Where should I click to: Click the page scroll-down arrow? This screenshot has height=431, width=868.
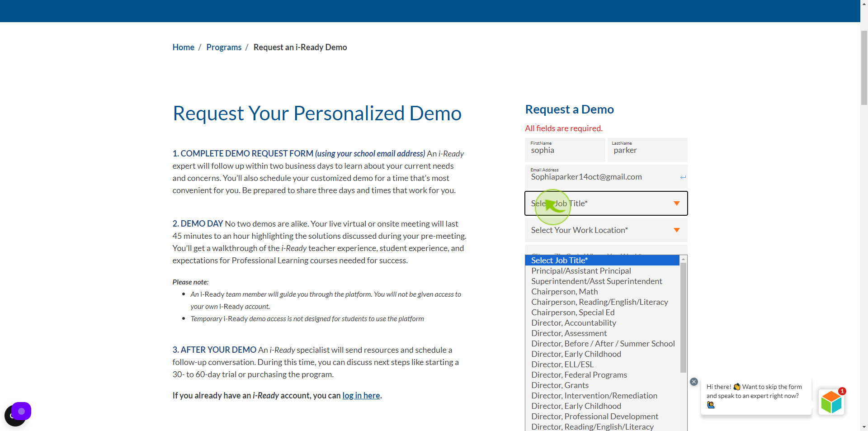click(864, 427)
